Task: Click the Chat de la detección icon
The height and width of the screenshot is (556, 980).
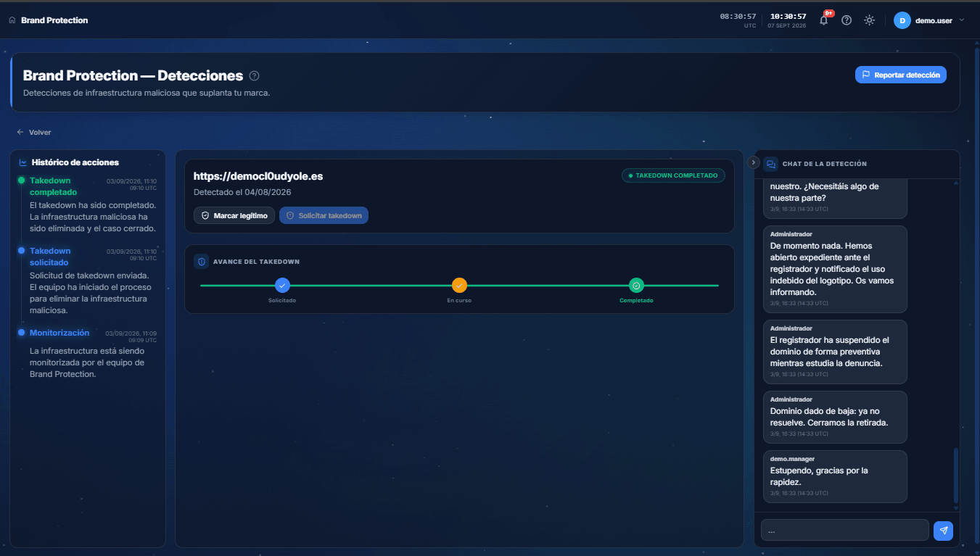Action: click(770, 164)
